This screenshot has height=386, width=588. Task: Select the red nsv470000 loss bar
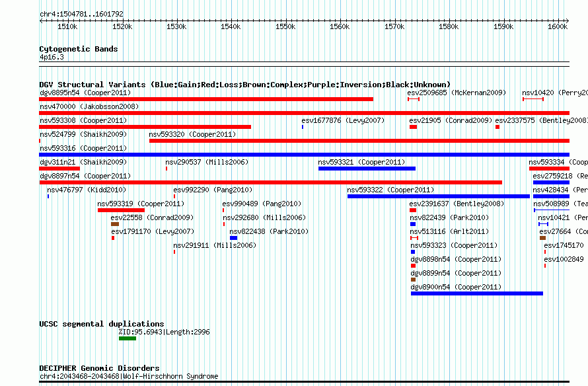[x=304, y=113]
